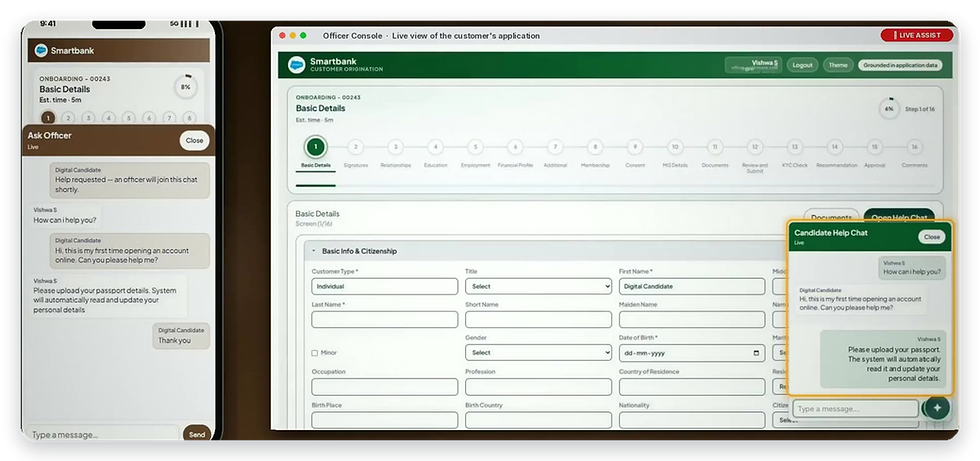Screen dimensions: 980x461
Task: Click the 6% progress ring in console
Action: tap(889, 109)
